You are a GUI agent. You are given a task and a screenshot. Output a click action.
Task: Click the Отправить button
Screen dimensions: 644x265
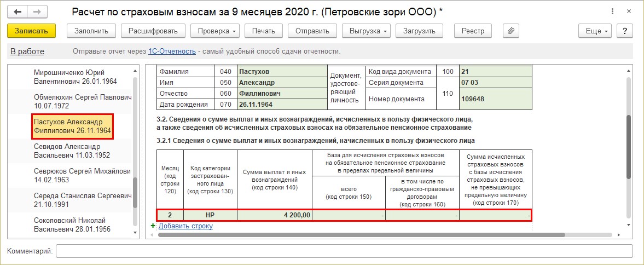[312, 31]
